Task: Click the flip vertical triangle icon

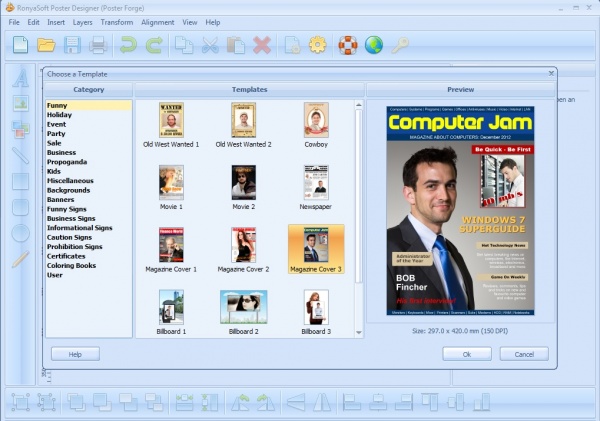Action: (322, 403)
